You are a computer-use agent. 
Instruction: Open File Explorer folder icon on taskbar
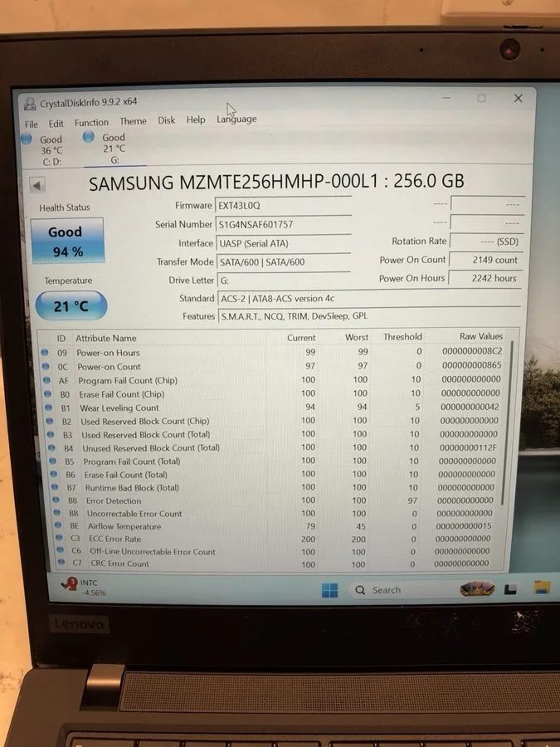click(542, 588)
